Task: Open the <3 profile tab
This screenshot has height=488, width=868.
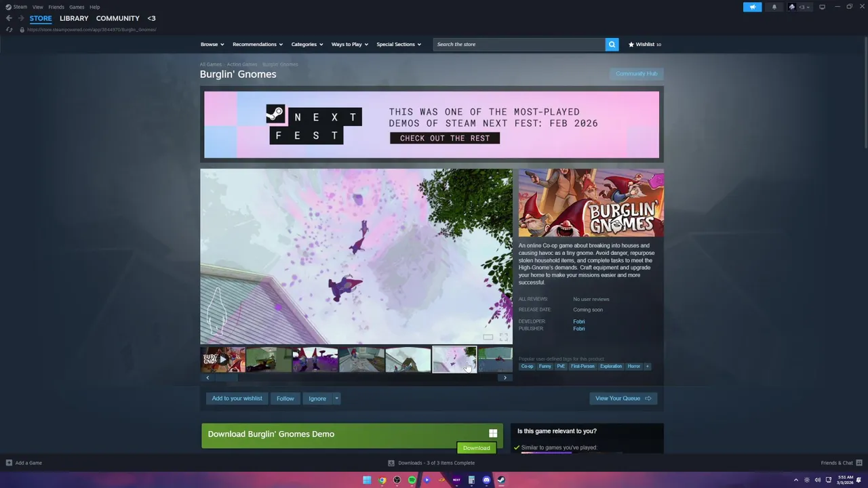Action: [151, 18]
